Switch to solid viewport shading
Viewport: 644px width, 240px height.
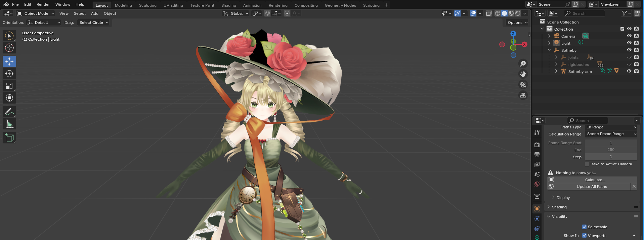pyautogui.click(x=505, y=13)
